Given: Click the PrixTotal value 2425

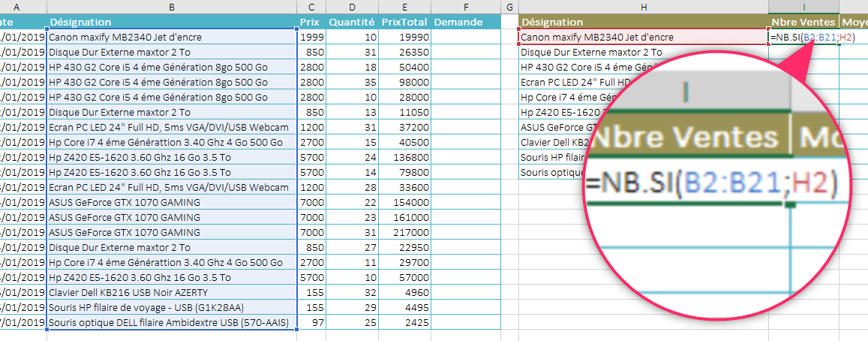Looking at the screenshot, I should pyautogui.click(x=404, y=322).
